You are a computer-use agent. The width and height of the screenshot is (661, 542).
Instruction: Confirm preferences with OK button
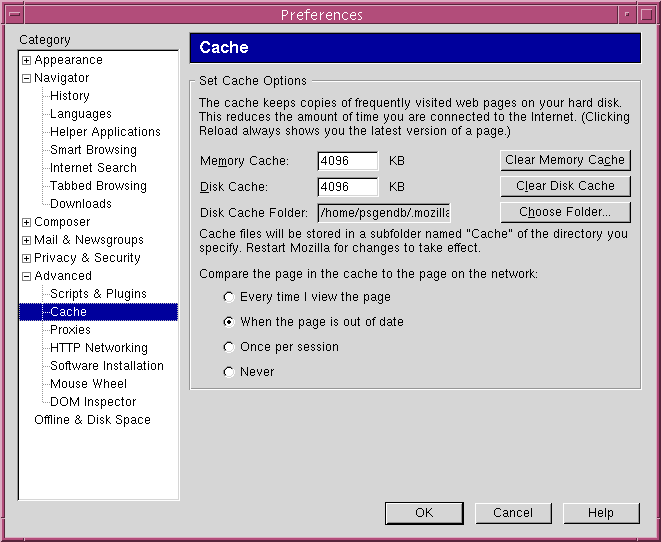coord(424,513)
